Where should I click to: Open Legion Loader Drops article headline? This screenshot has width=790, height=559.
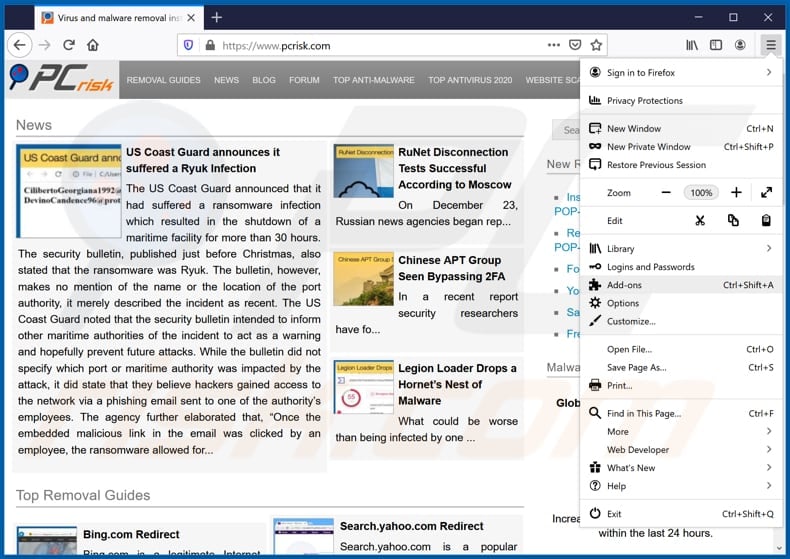(457, 384)
